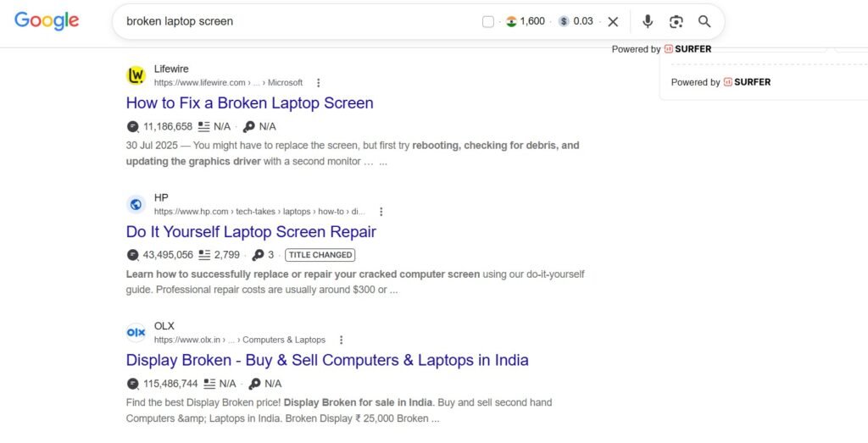Click the Google logo
Viewport: 868px width, 443px height.
click(47, 21)
